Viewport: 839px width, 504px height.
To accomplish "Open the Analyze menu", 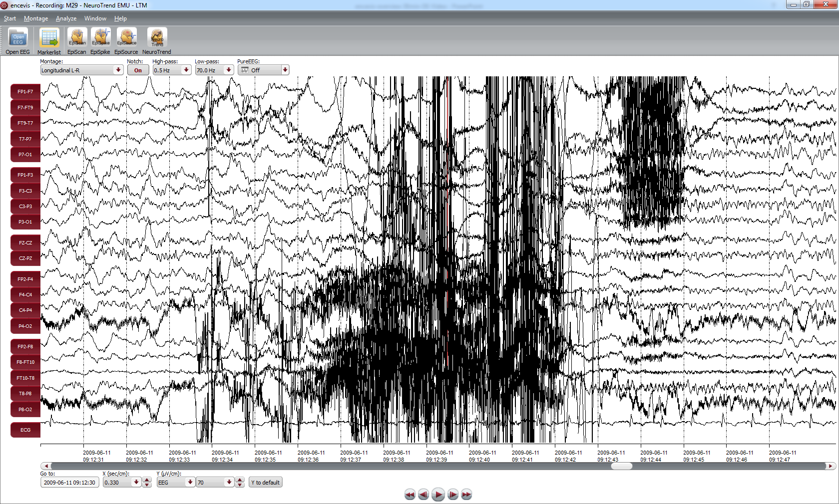I will [66, 18].
